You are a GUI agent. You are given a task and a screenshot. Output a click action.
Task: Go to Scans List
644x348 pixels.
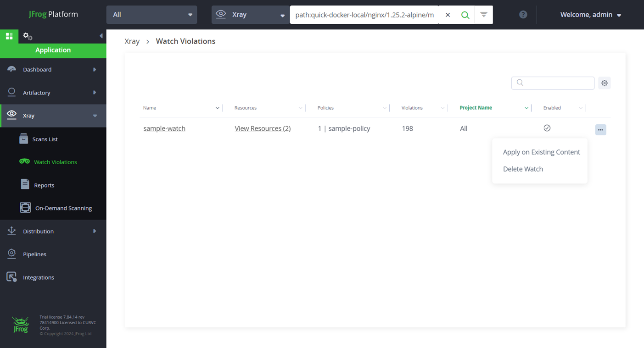(x=45, y=139)
